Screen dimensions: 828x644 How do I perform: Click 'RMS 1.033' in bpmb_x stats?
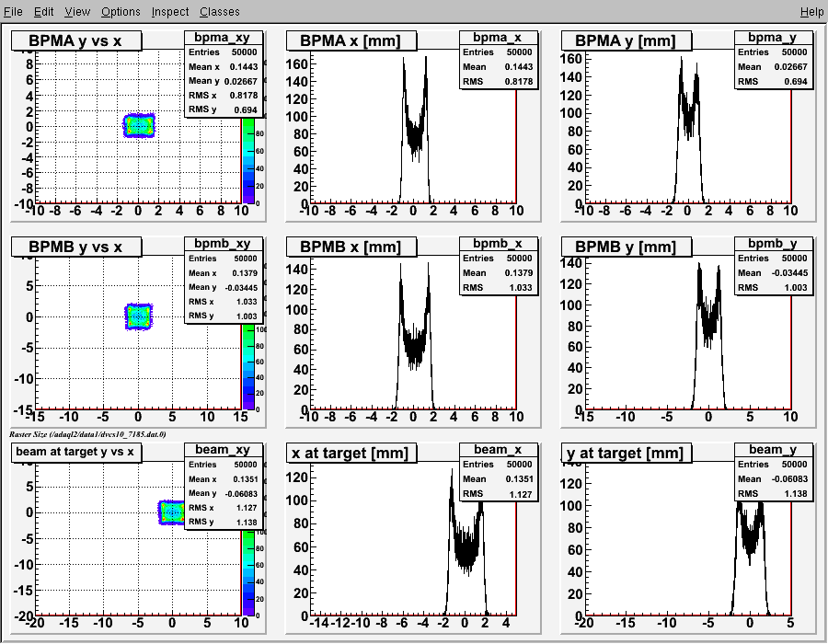pyautogui.click(x=498, y=287)
